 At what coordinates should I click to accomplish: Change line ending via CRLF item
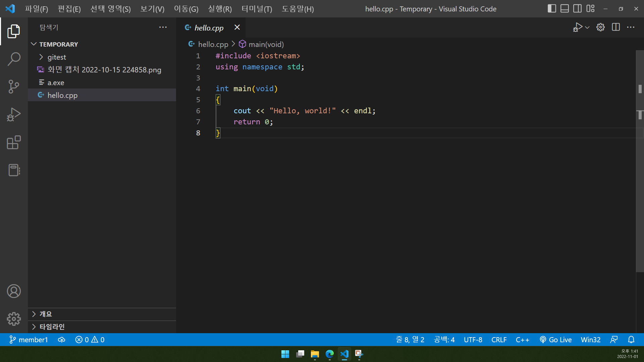click(499, 340)
